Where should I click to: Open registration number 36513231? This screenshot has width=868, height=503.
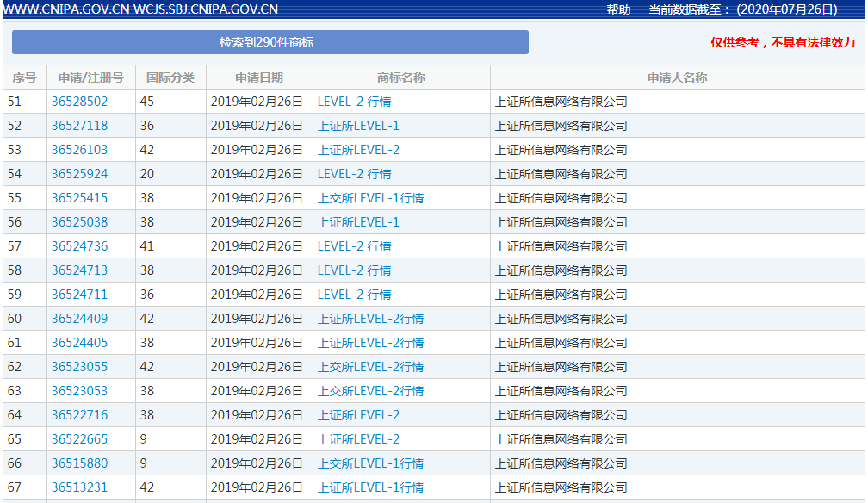pos(79,487)
